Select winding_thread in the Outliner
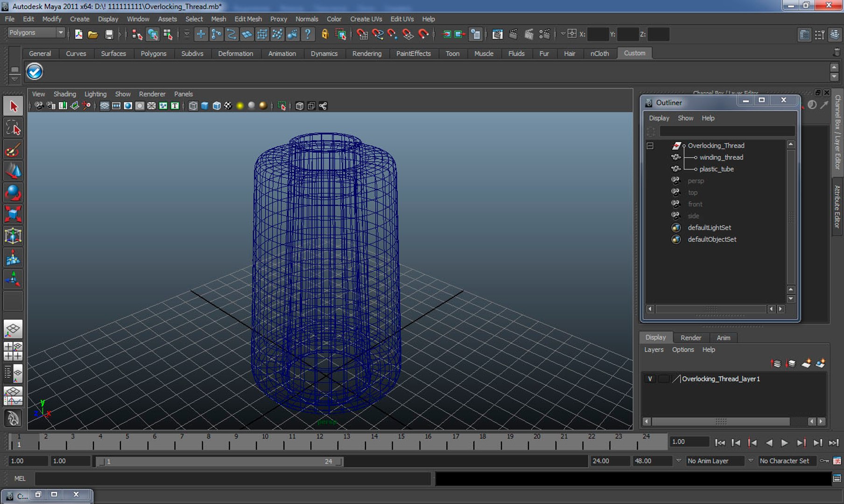 (721, 157)
